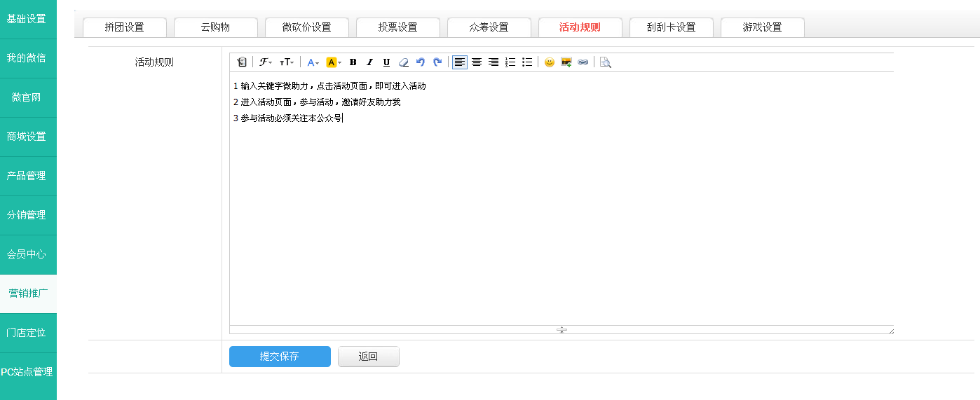Insert a hyperlink
Screen dimensions: 980x400
583,62
